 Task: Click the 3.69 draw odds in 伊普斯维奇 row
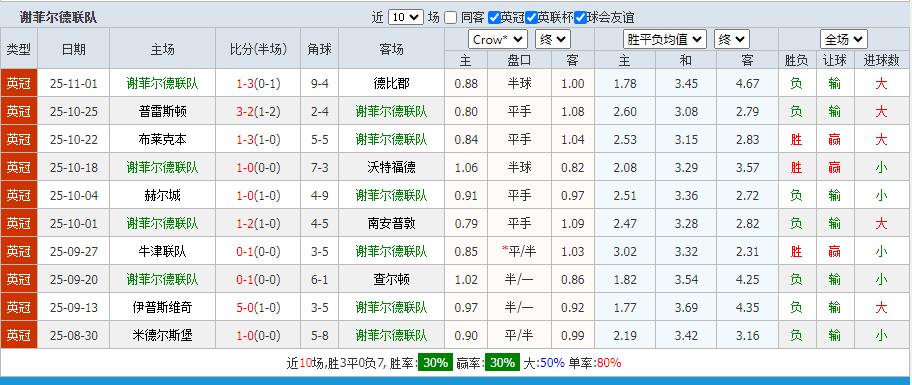pyautogui.click(x=686, y=307)
